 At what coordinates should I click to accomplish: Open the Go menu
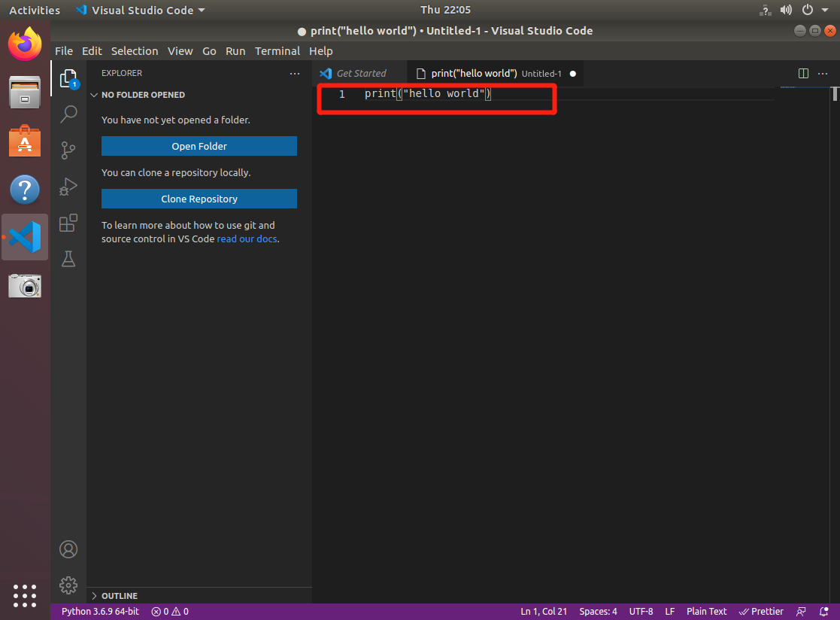coord(209,51)
